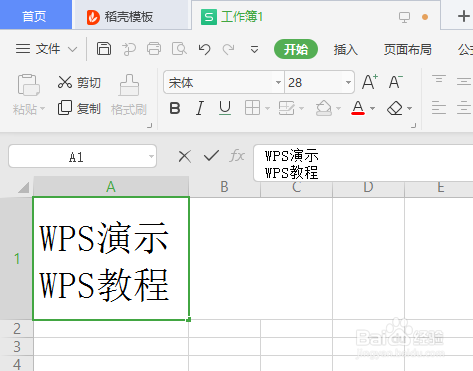Confirm entry with checkmark icon
Screen dimensions: 473x371
211,156
